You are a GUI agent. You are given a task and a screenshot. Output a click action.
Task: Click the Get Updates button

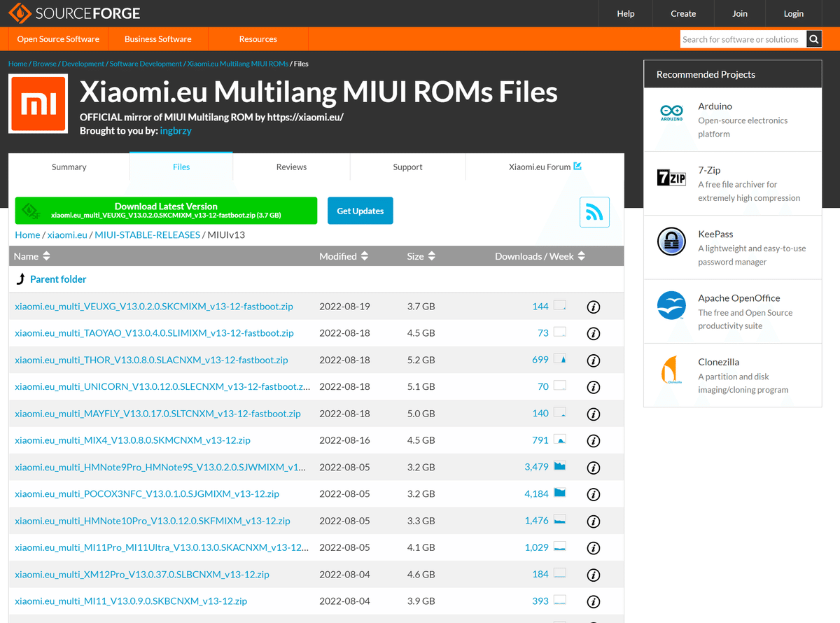pos(360,211)
